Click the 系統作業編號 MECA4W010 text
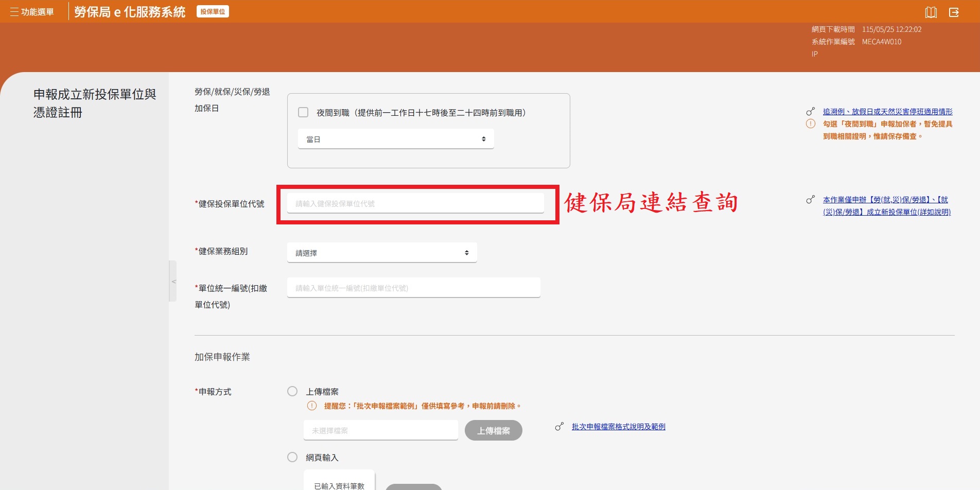Image resolution: width=980 pixels, height=490 pixels. (x=856, y=42)
